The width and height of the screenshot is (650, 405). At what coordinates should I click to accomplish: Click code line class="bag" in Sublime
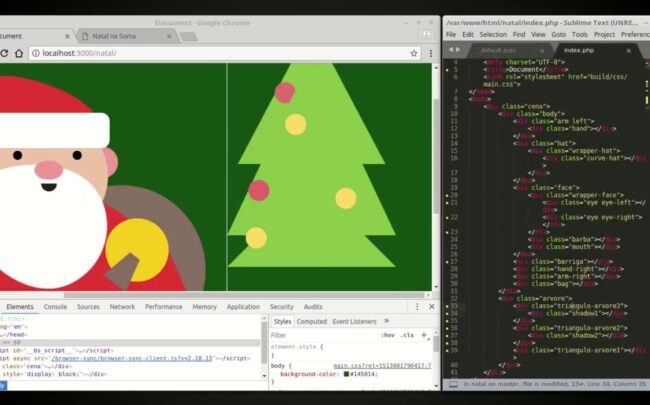tap(555, 284)
